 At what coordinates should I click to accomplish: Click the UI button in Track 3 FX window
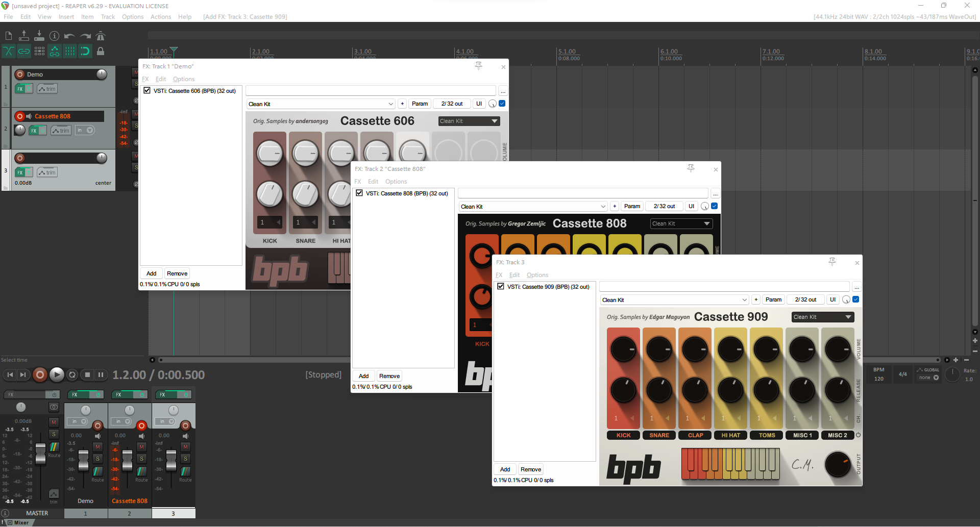pos(832,299)
